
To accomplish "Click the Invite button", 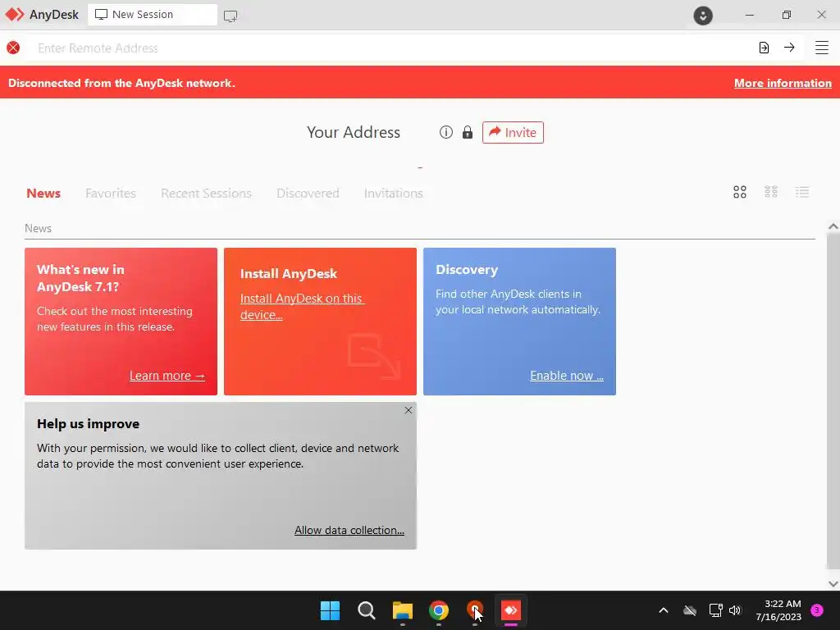I will point(513,132).
